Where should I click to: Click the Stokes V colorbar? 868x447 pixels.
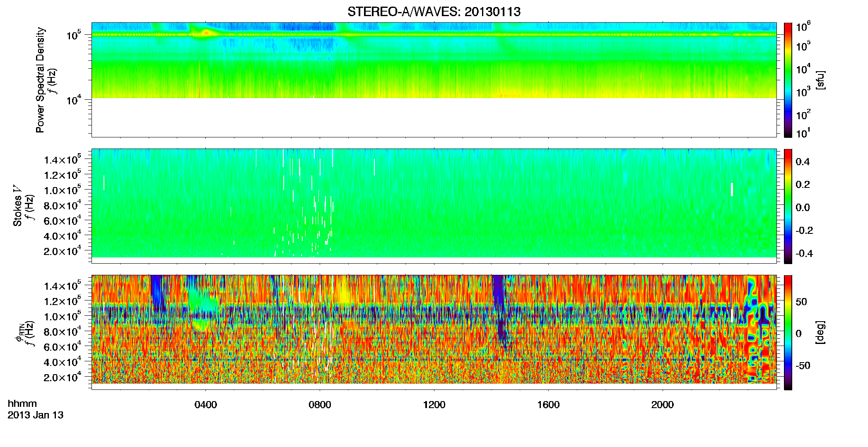point(788,206)
